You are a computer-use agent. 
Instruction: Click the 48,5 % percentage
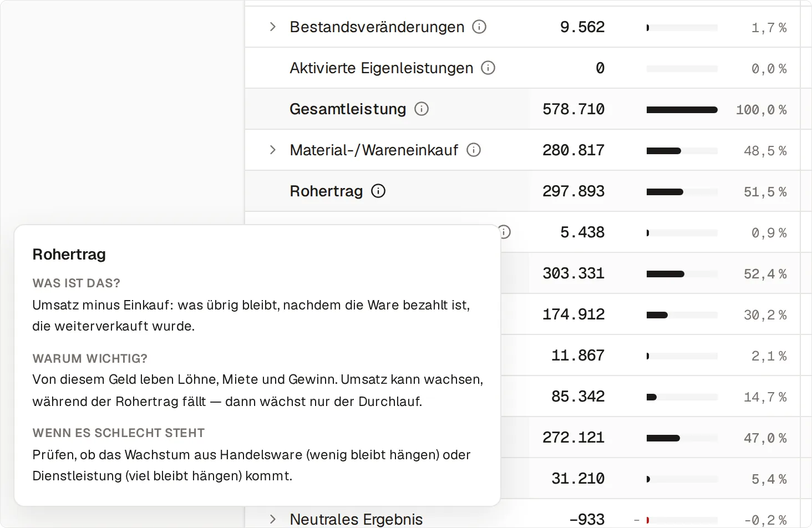click(765, 151)
